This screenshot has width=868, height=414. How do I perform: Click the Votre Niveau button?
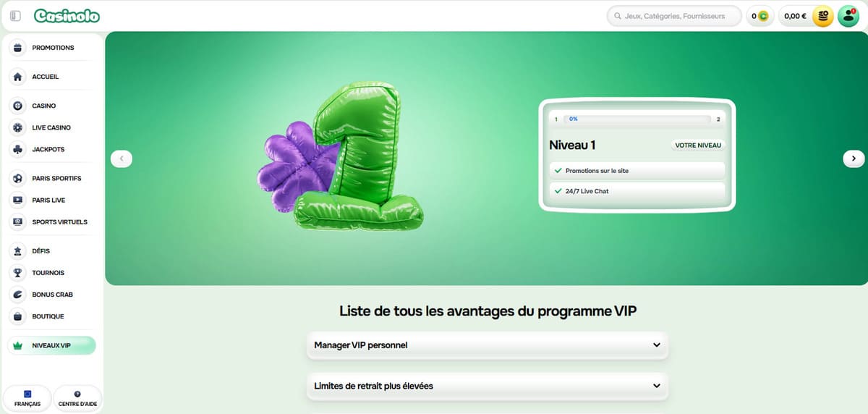pyautogui.click(x=698, y=145)
